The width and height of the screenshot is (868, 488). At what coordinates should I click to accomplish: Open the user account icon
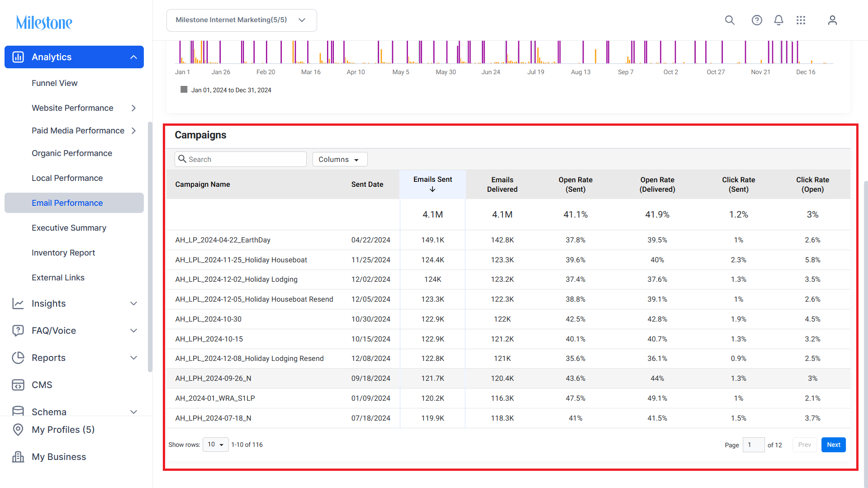pos(832,20)
